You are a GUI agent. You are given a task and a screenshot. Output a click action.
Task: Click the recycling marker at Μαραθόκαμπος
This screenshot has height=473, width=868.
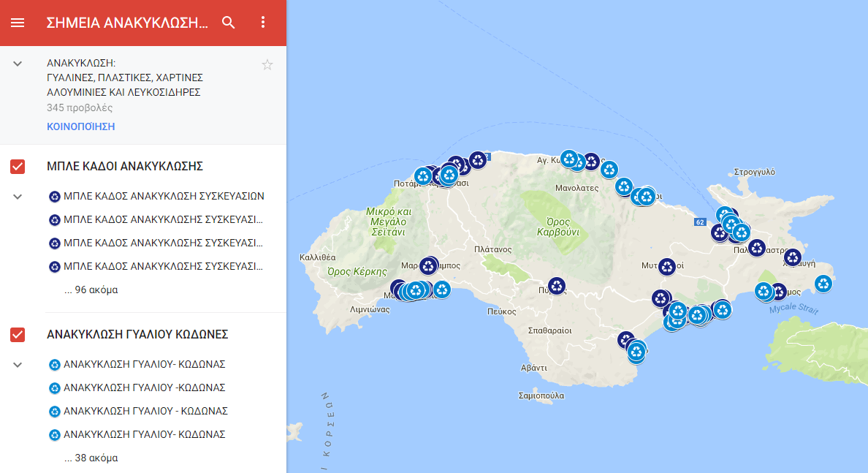(428, 266)
